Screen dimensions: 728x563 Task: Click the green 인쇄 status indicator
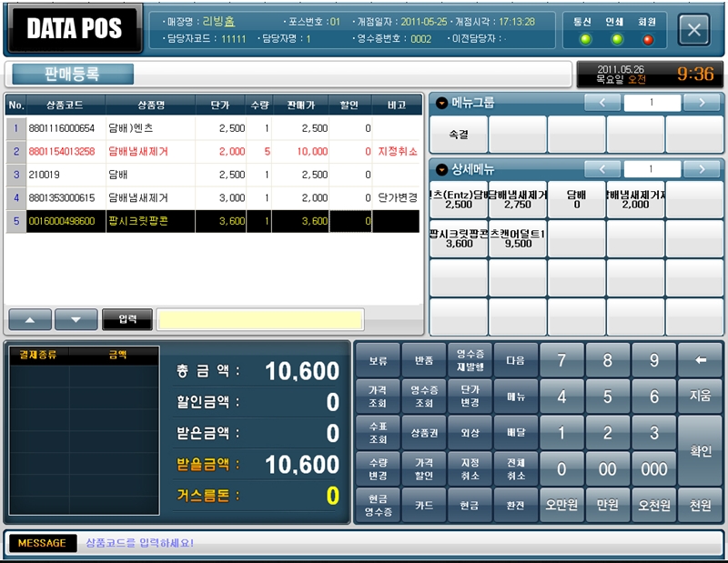point(617,39)
